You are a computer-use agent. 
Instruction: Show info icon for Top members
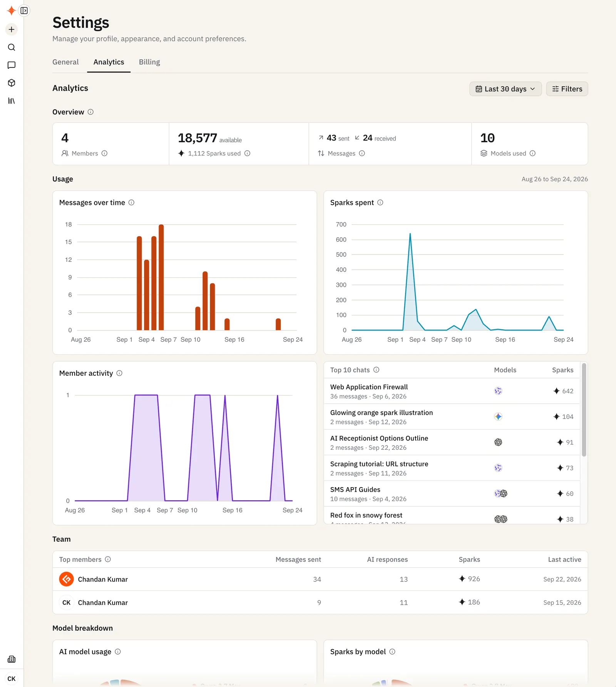(x=108, y=559)
